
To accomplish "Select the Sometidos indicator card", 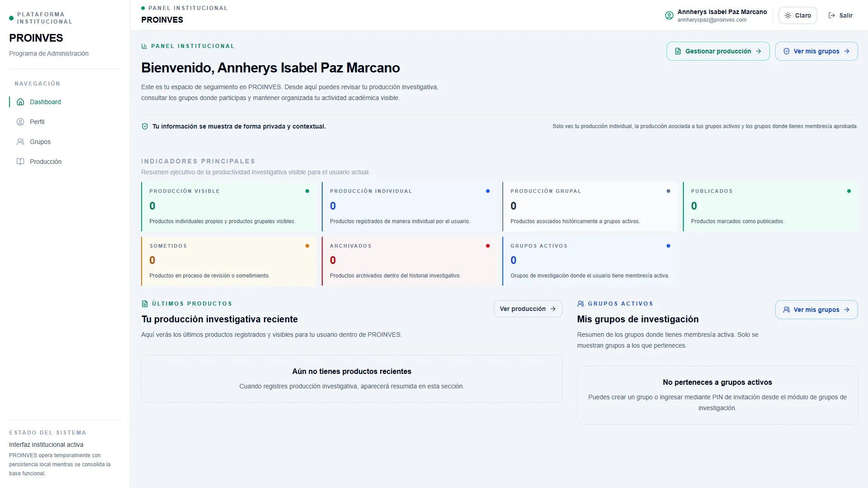I will (228, 261).
